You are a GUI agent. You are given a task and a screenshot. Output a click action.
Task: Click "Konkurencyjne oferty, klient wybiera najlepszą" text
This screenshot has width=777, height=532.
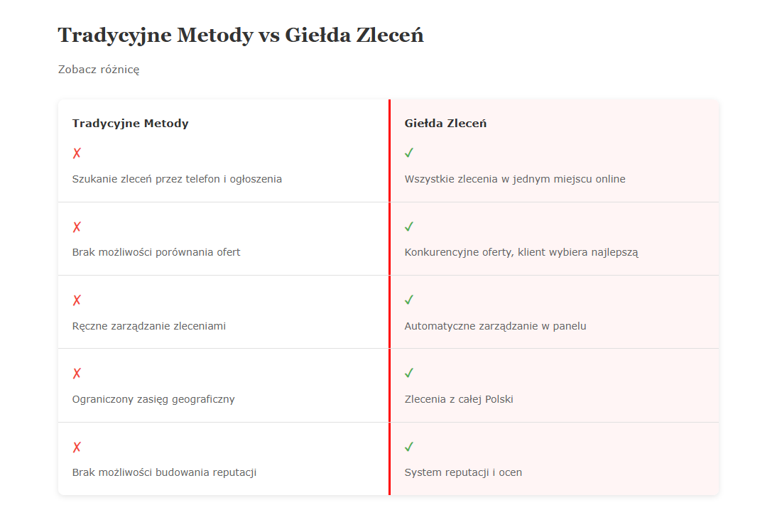[x=521, y=252]
